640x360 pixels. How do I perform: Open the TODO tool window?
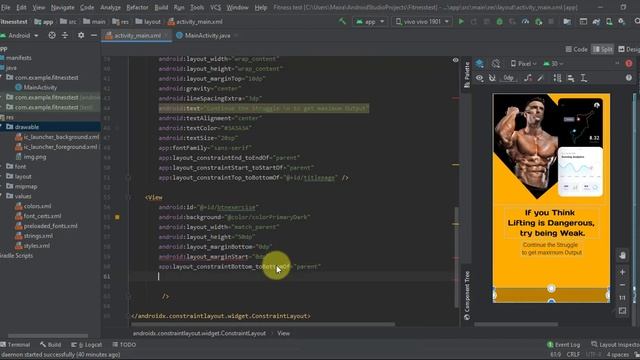(x=124, y=345)
